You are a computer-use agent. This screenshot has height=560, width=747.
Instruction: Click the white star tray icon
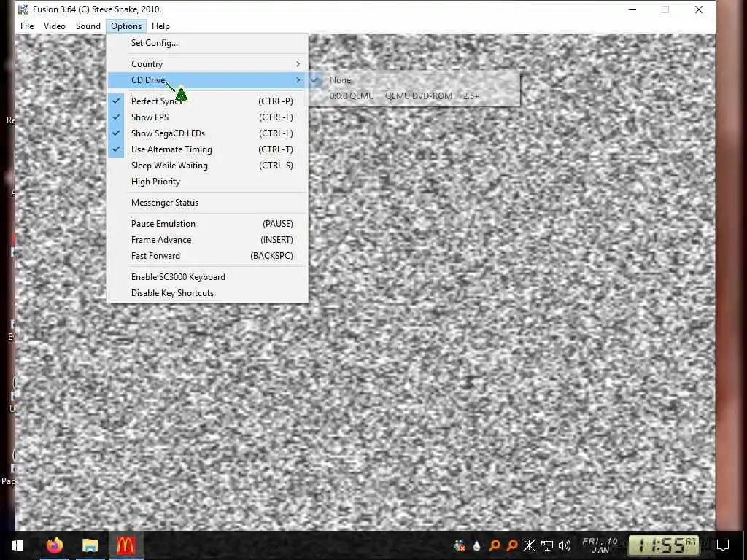[530, 545]
